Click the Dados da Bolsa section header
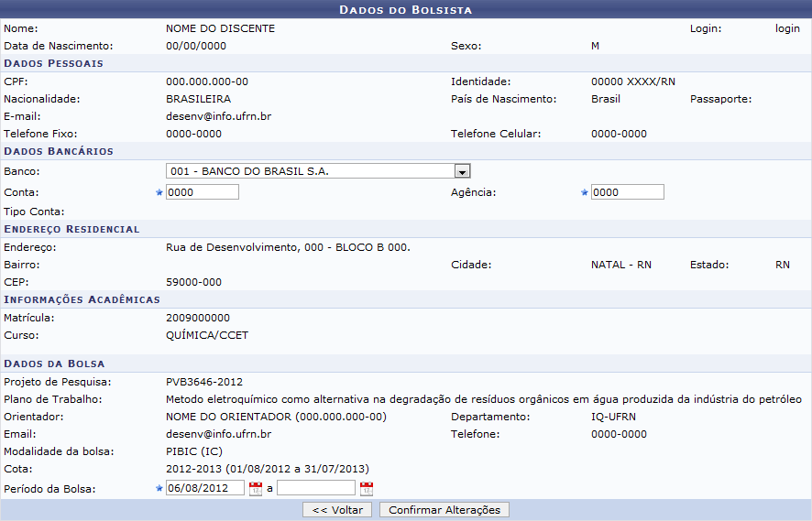Screen dimensions: 812x521 pyautogui.click(x=54, y=364)
